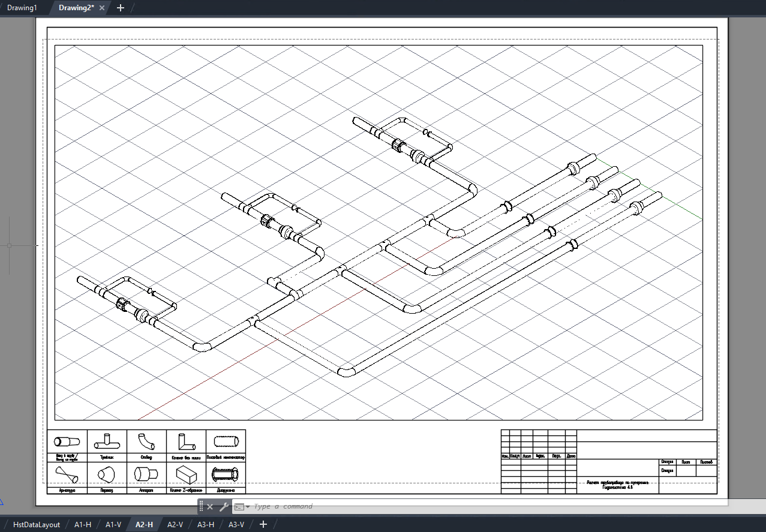Image resolution: width=766 pixels, height=532 pixels.
Task: Switch to the Drawing1 file tab
Action: tap(22, 8)
